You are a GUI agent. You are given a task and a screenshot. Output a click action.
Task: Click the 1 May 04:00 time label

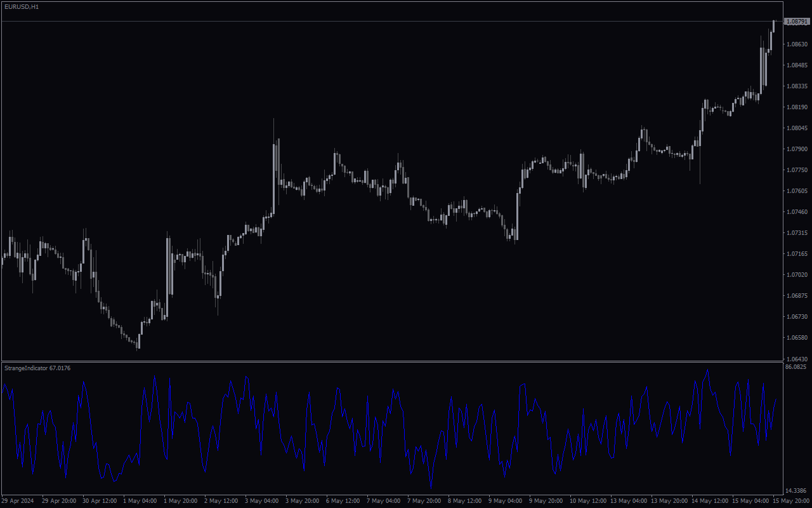coord(140,501)
